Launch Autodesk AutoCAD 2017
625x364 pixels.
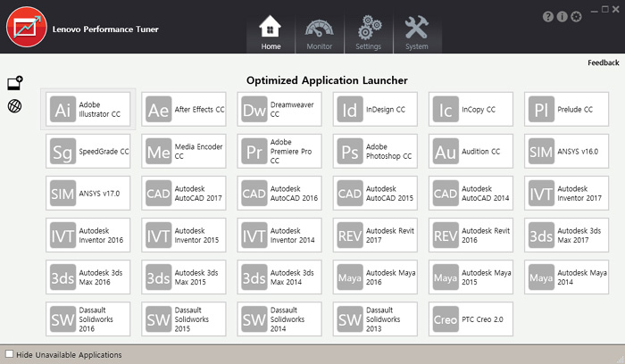point(183,193)
